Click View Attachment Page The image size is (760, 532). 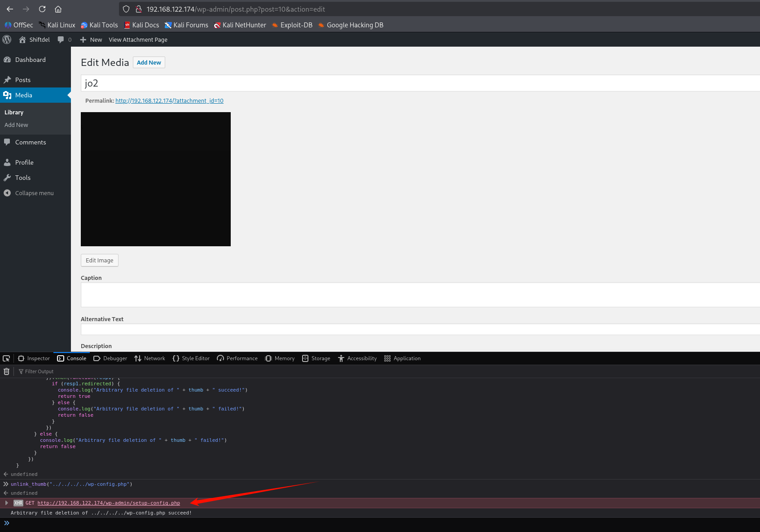coord(138,39)
